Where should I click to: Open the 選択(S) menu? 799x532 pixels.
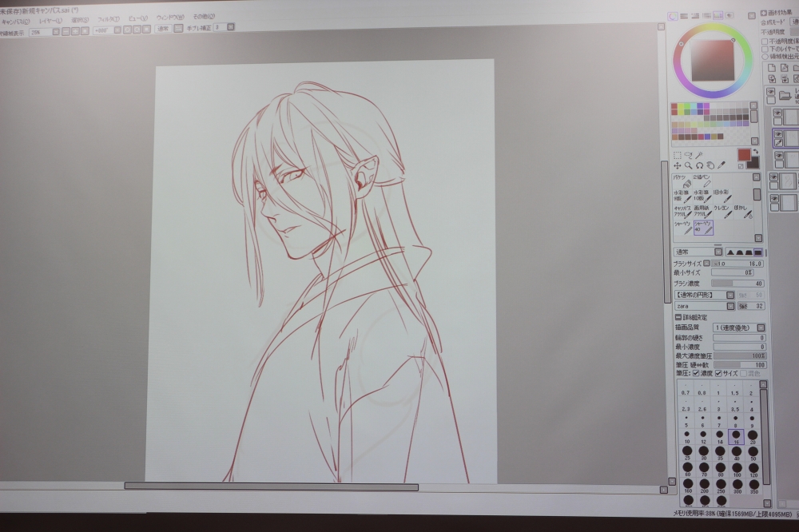point(80,20)
